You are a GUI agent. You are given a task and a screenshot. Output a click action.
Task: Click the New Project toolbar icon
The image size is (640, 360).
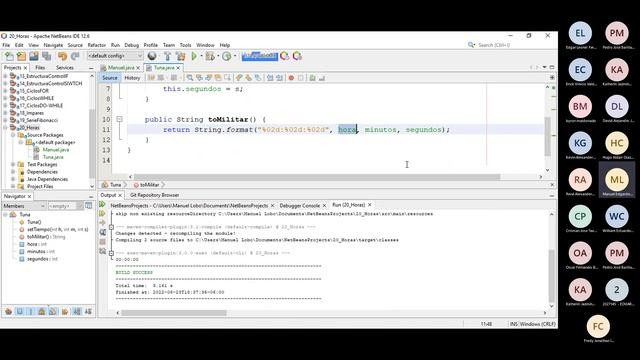21,56
